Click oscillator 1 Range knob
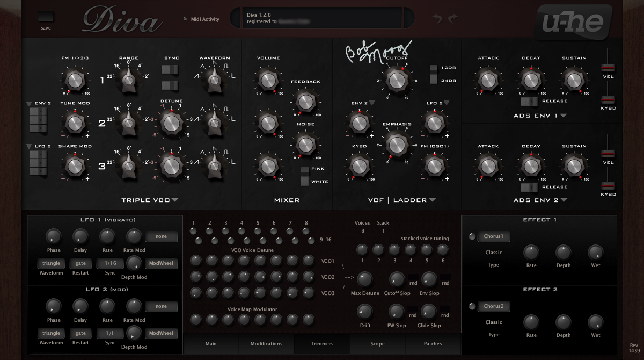 128,80
